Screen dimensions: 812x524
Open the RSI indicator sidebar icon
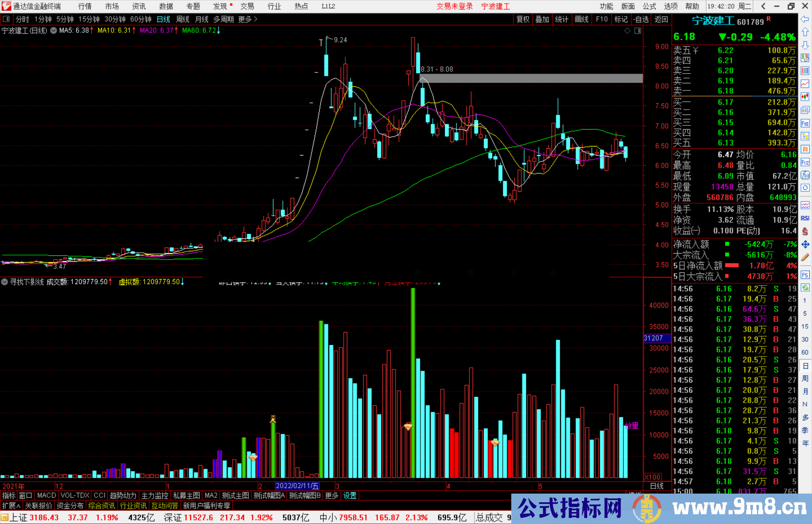[x=805, y=218]
